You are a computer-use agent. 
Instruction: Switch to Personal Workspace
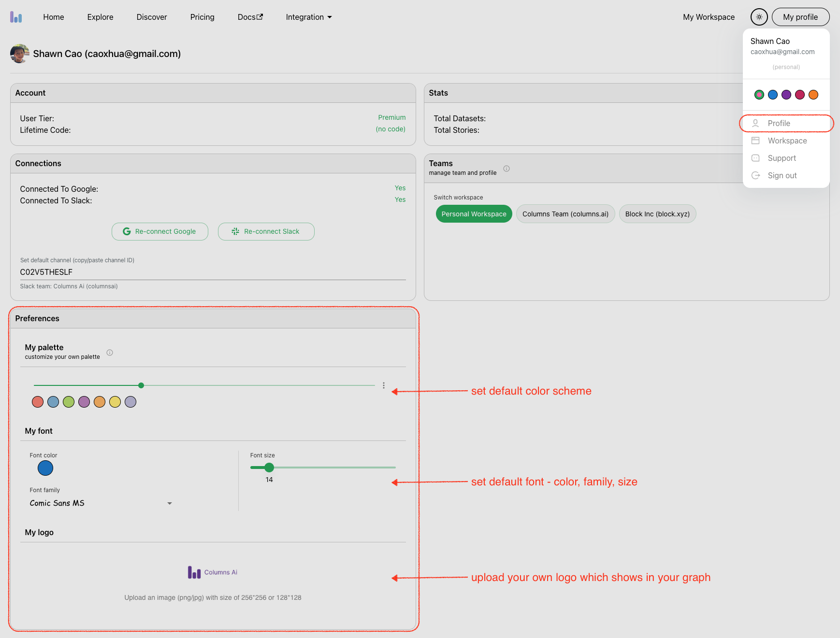click(474, 214)
